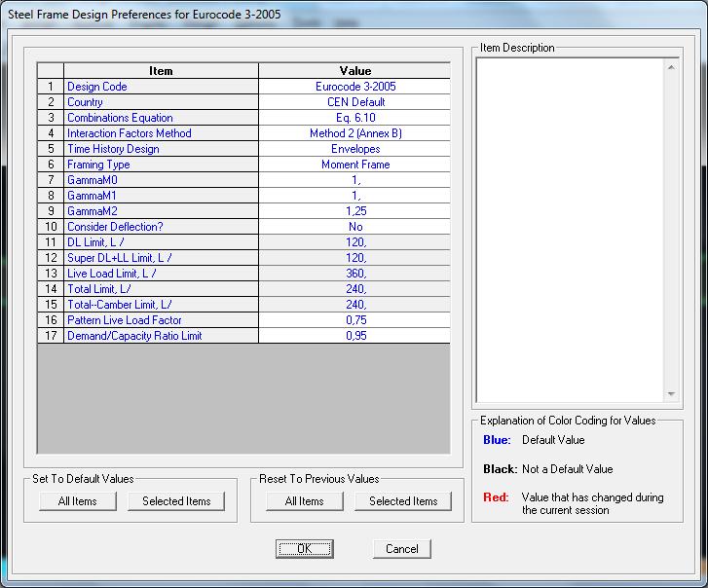Select the Design Code item row
The width and height of the screenshot is (708, 588).
[161, 87]
